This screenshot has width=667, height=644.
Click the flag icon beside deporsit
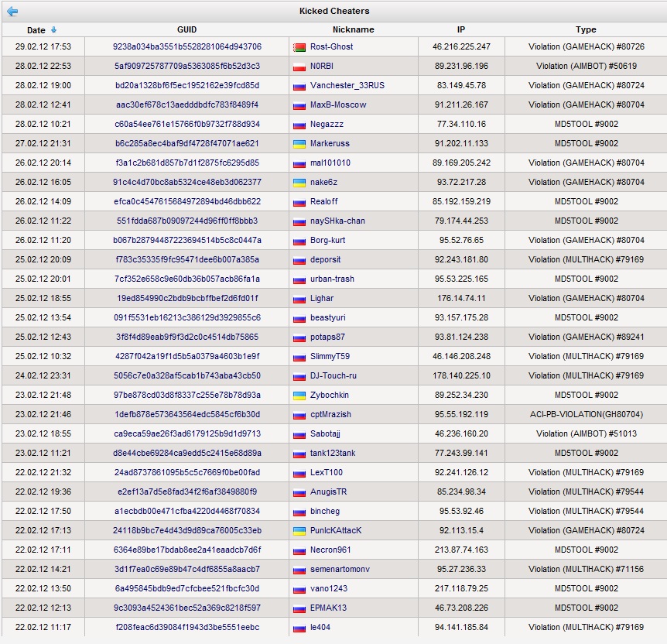(x=299, y=261)
